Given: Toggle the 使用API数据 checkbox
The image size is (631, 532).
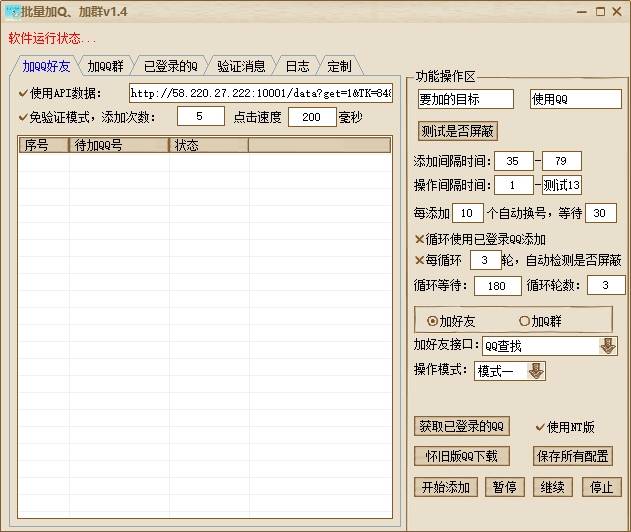Looking at the screenshot, I should [23, 93].
